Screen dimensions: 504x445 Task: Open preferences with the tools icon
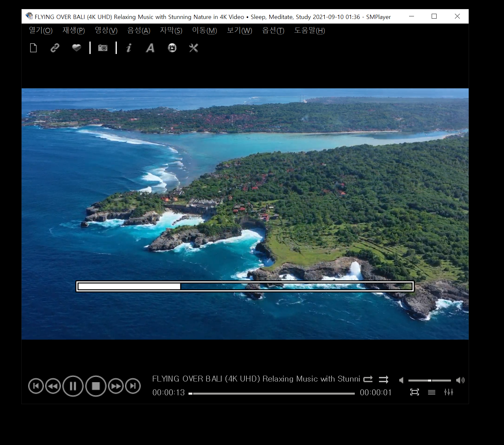pos(194,48)
